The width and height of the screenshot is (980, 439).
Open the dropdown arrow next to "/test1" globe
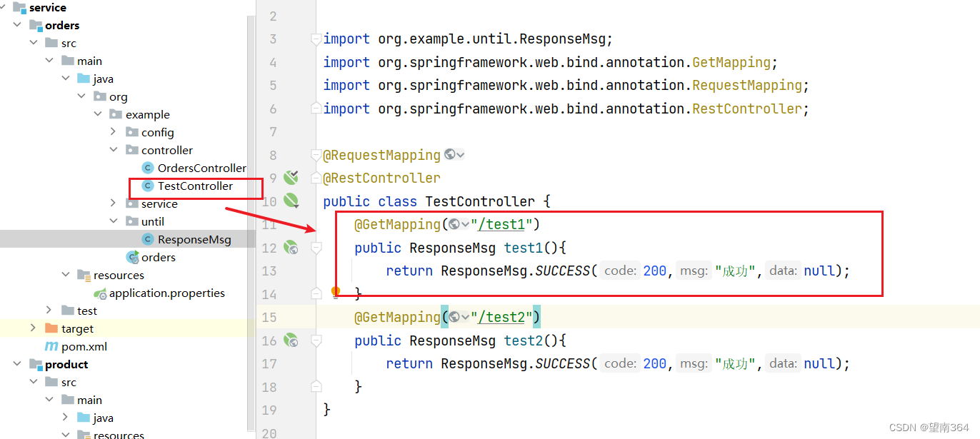coord(465,224)
